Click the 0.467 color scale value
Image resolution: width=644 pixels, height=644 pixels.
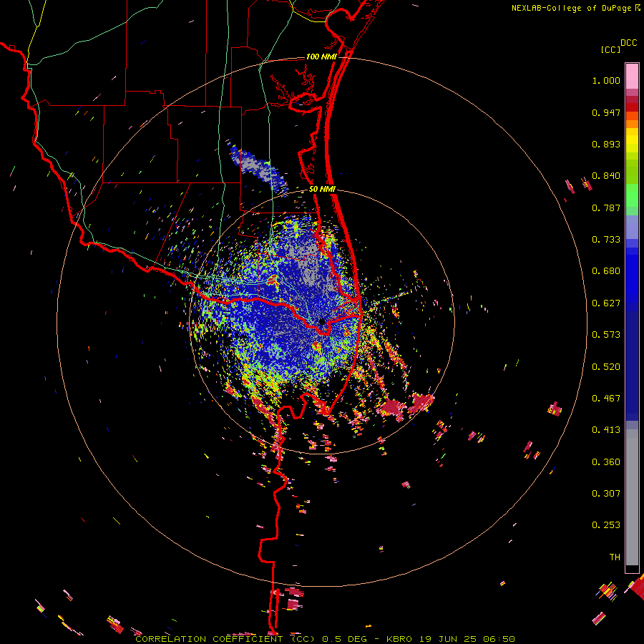606,399
